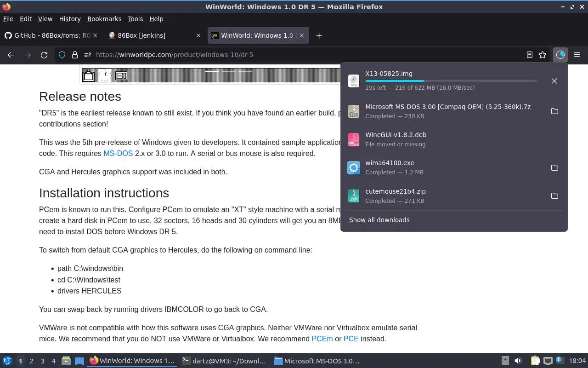Click the third screenshot carousel indicator
This screenshot has height=368, width=588.
tap(245, 71)
